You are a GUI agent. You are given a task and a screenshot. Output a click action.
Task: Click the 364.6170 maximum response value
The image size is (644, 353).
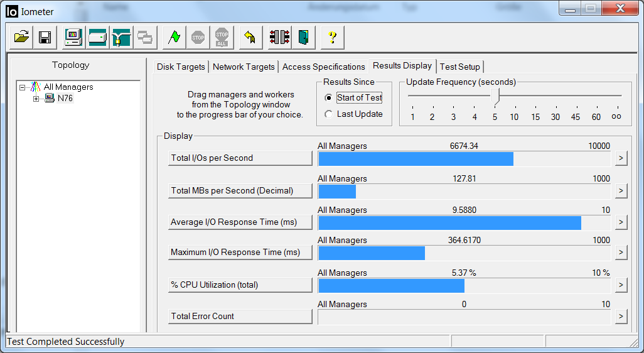(x=464, y=240)
